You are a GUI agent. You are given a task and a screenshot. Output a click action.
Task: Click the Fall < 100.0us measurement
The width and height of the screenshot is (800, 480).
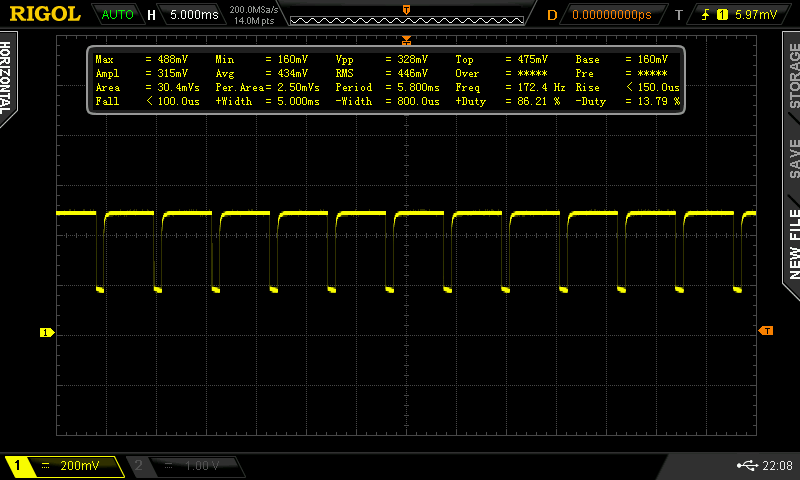pos(147,102)
